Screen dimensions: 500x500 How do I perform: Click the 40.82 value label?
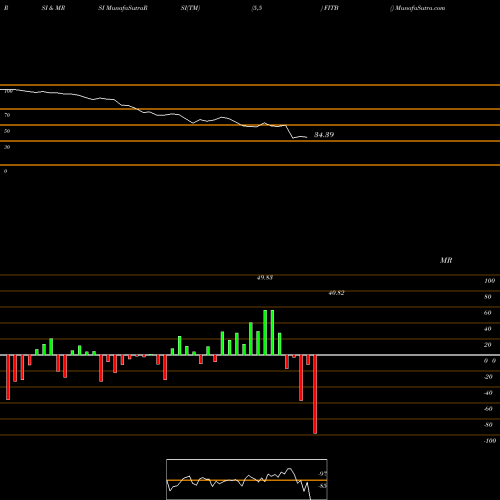336,293
